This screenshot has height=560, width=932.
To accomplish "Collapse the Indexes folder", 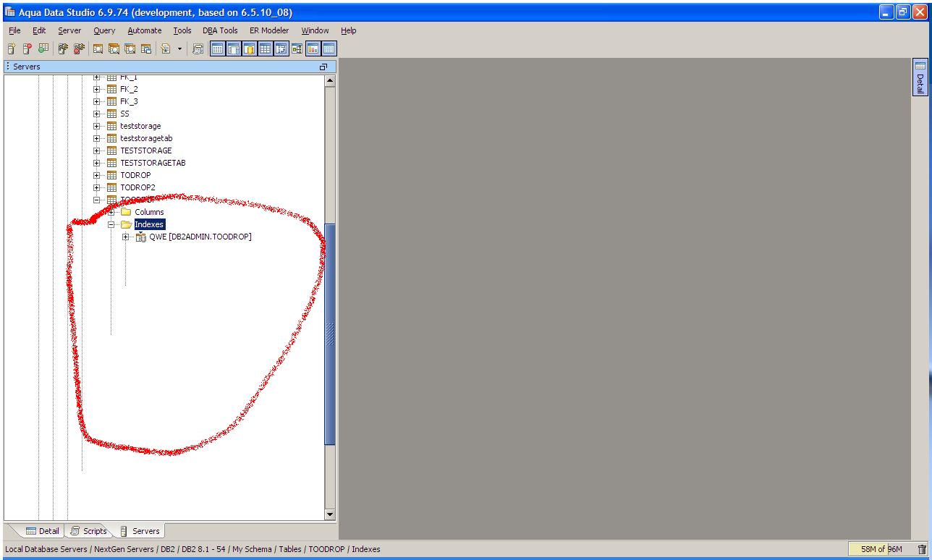I will pos(111,224).
